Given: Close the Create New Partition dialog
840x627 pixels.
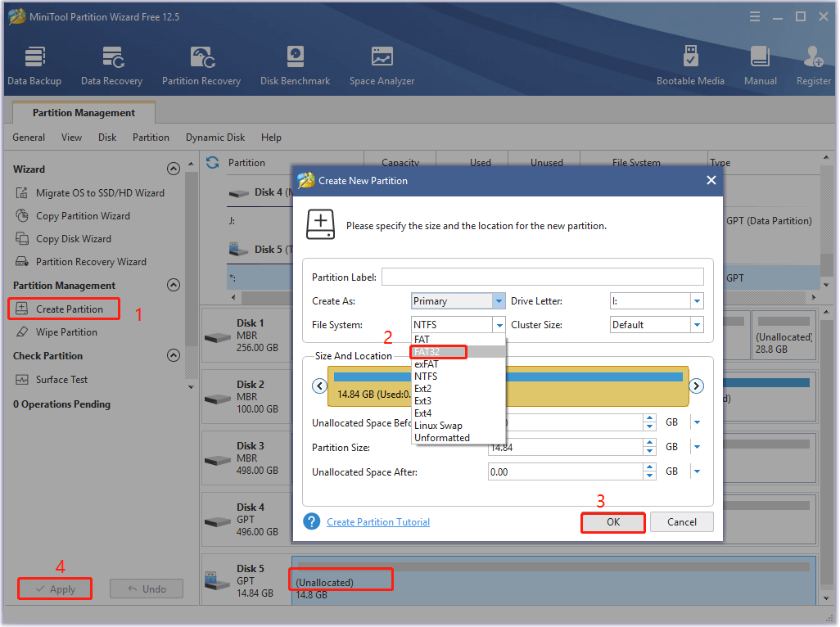Looking at the screenshot, I should pos(711,180).
